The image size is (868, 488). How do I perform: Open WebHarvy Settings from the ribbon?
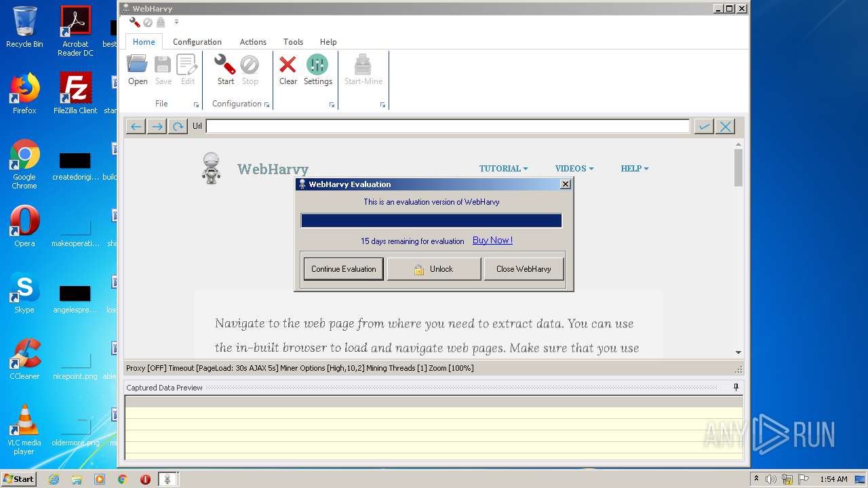(x=317, y=70)
